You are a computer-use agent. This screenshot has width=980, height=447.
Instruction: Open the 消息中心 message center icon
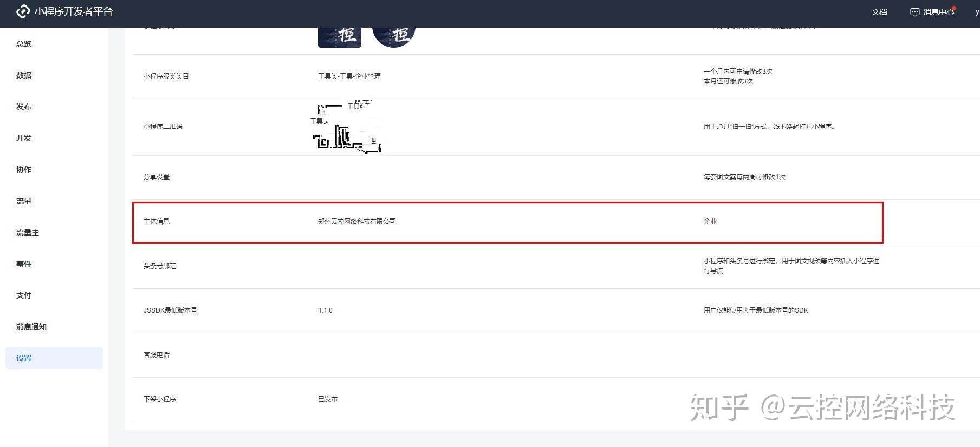[x=914, y=12]
